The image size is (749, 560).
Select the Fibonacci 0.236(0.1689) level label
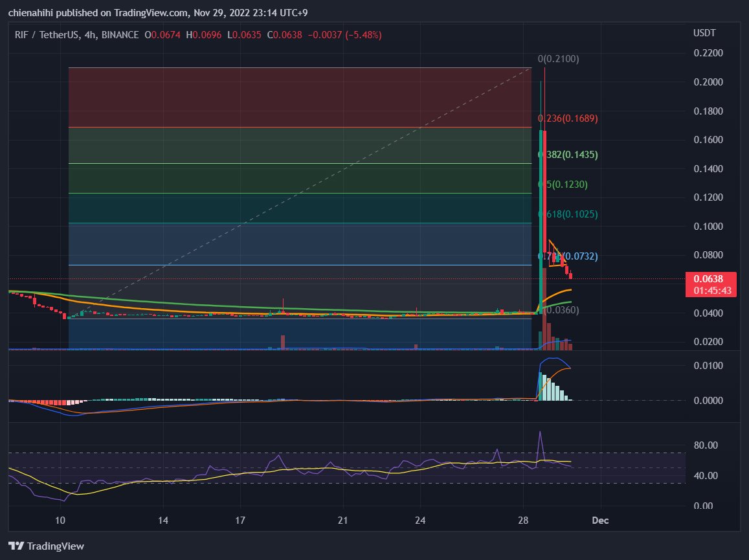(568, 118)
